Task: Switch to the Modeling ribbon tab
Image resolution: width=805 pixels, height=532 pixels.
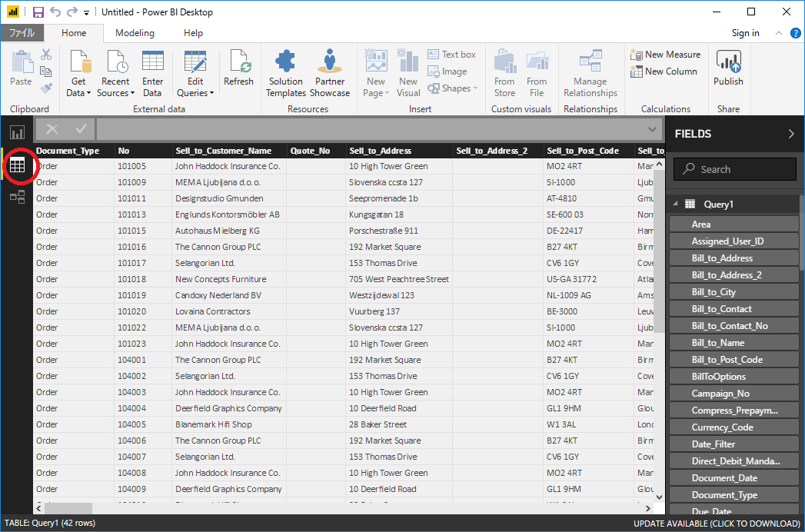Action: point(135,33)
